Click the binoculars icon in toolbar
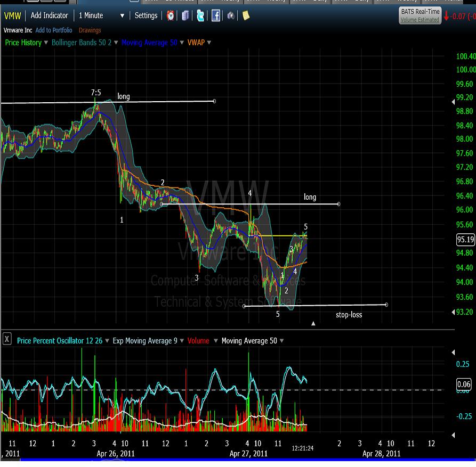 click(231, 15)
